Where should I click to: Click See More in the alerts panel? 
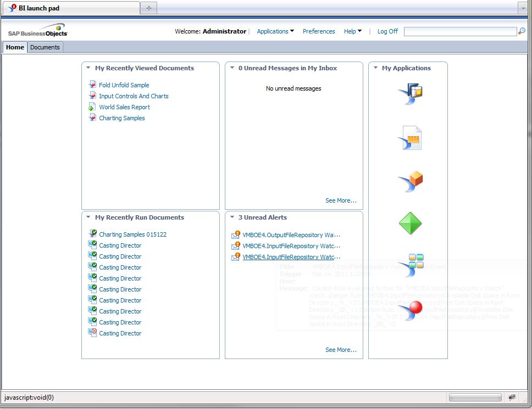[341, 350]
